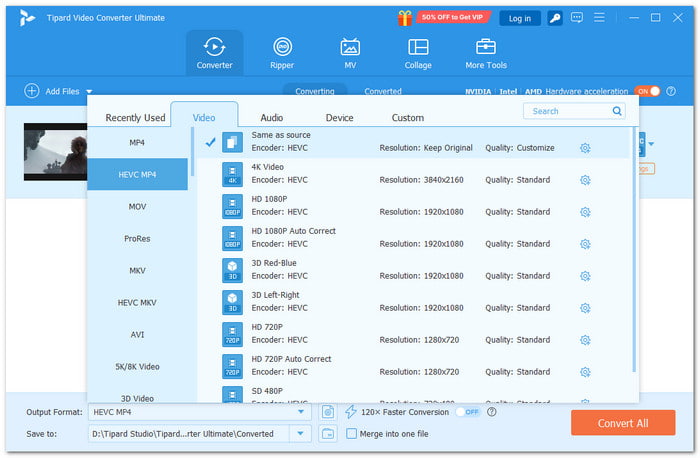Click the Add Files plus icon
Viewport: 700px width, 458px height.
[x=31, y=91]
